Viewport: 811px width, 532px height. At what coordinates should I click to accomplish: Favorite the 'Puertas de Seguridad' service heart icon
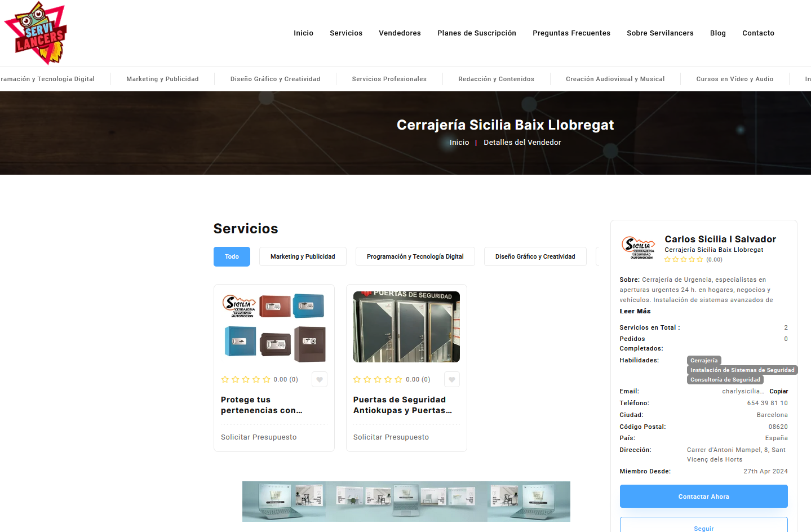coord(452,380)
